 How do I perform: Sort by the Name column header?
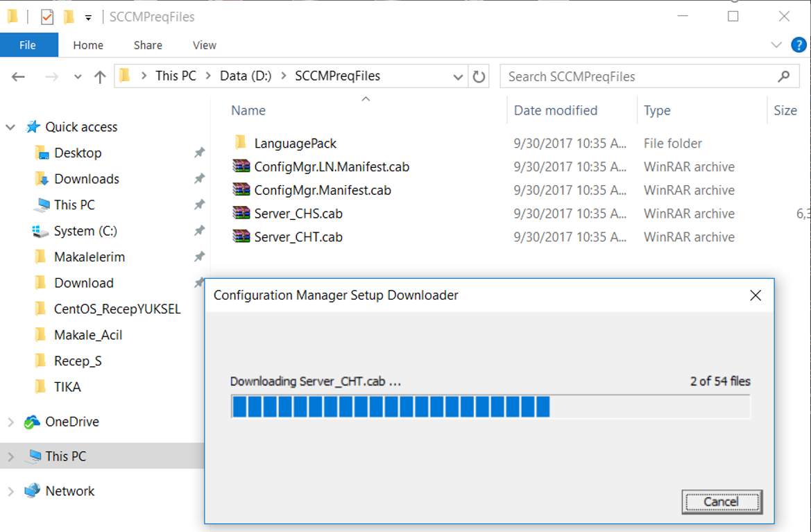pos(248,111)
